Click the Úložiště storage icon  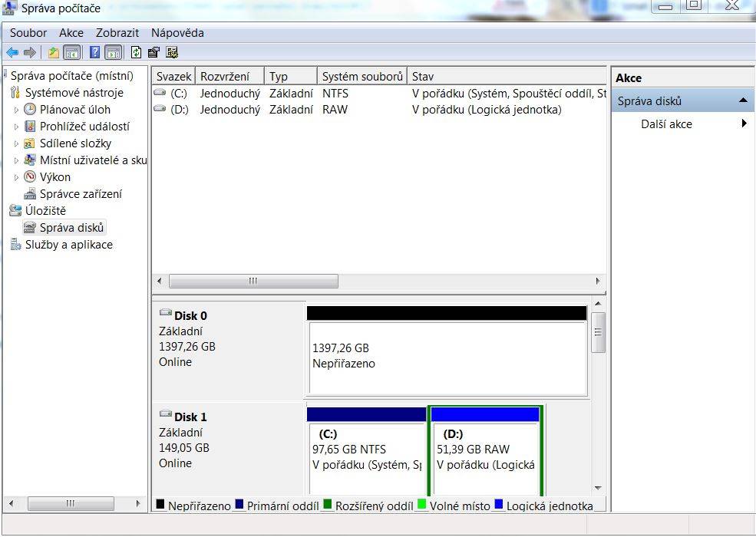(x=15, y=210)
